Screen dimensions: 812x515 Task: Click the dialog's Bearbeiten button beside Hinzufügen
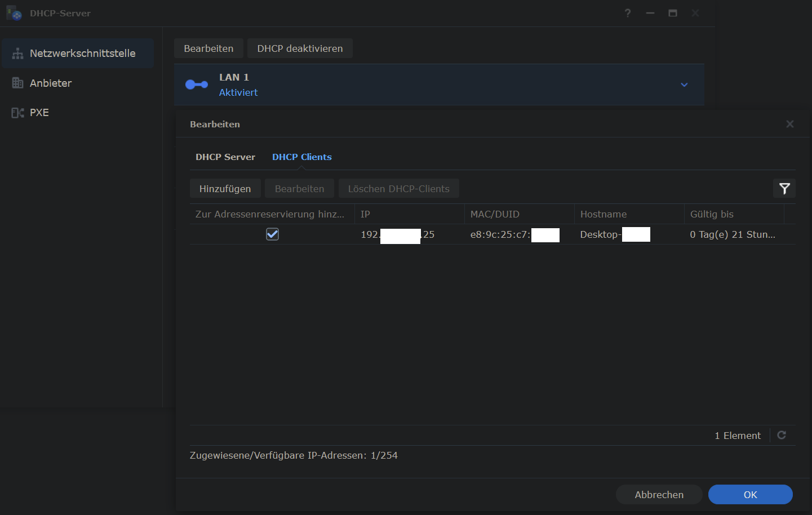(299, 189)
